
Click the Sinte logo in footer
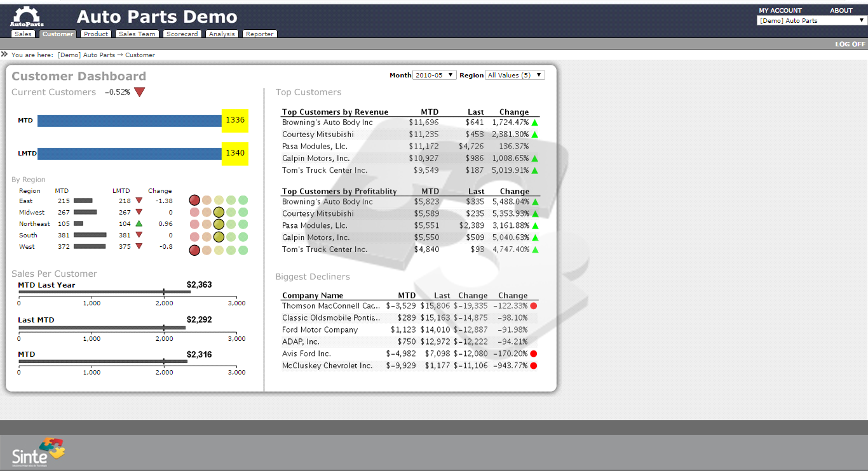pyautogui.click(x=39, y=452)
